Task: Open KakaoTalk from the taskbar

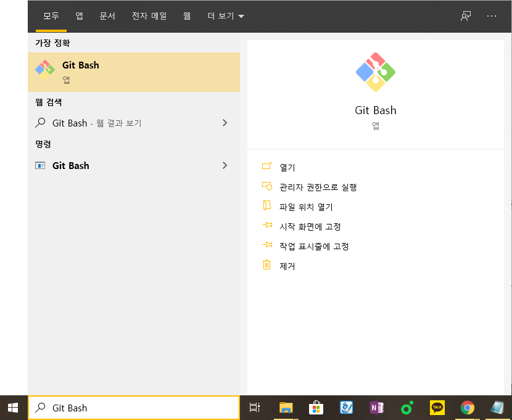Action: (437, 408)
